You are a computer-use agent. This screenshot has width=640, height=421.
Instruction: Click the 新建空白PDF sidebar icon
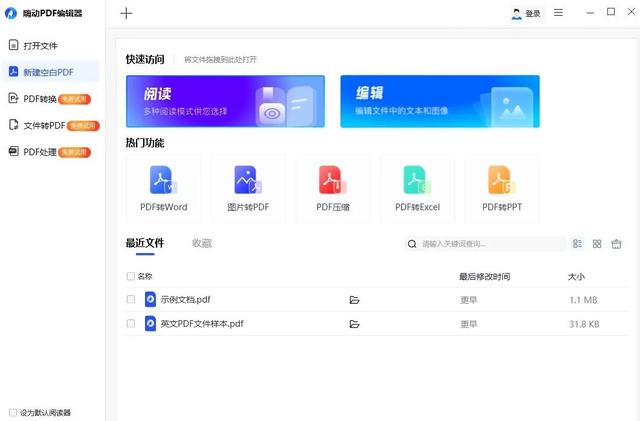[13, 71]
